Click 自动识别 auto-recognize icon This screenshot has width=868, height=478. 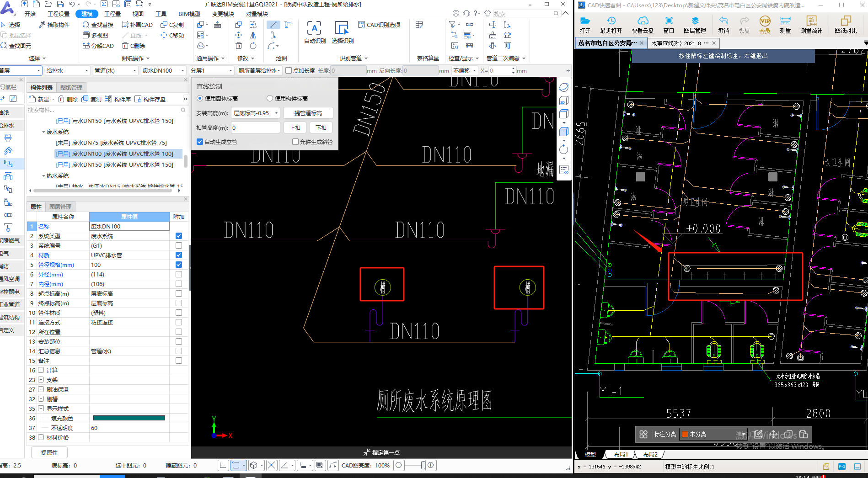315,32
